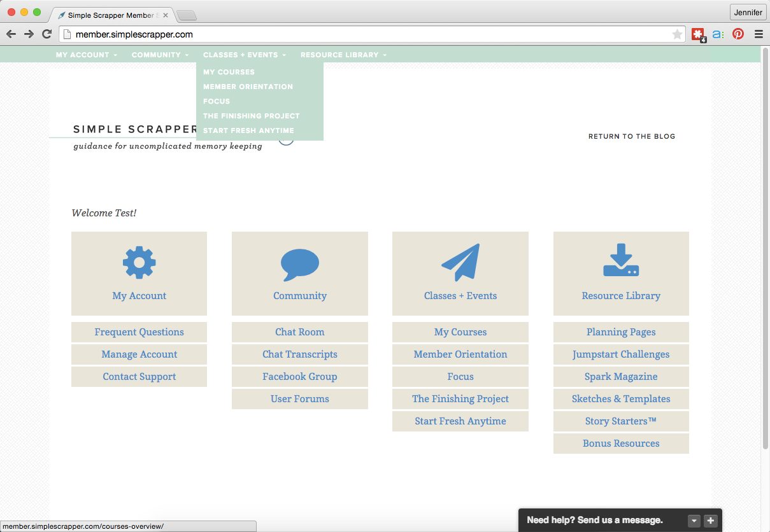This screenshot has width=770, height=532.
Task: Click the speech bubble Community icon
Action: (x=299, y=265)
